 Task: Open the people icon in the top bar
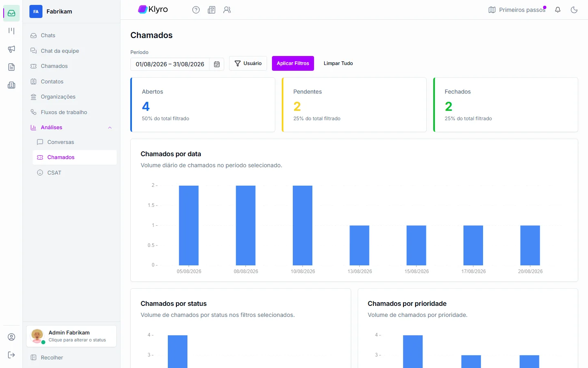click(x=227, y=10)
